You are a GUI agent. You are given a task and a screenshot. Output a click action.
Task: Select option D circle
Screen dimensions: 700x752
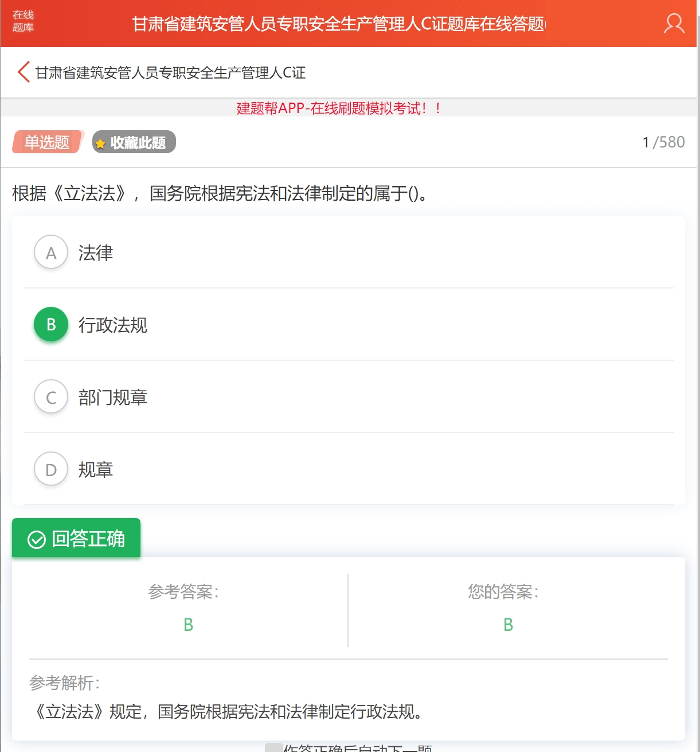51,469
